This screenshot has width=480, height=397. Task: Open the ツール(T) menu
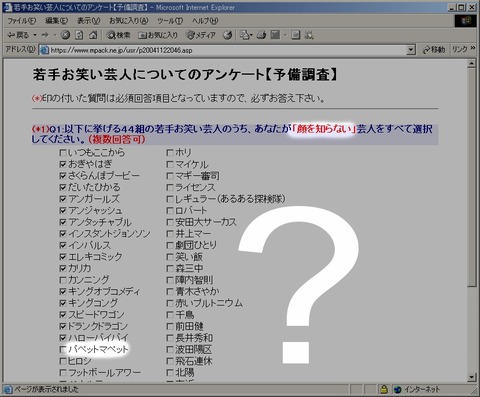170,21
